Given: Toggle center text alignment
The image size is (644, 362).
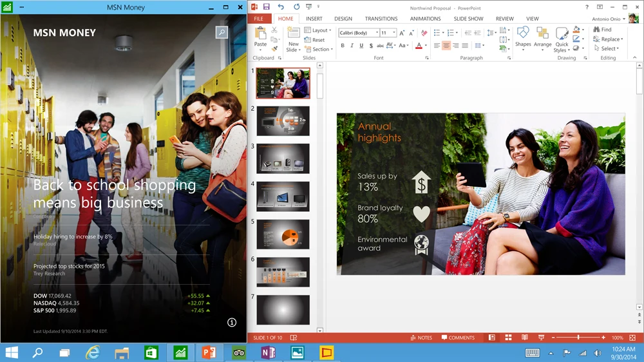Looking at the screenshot, I should click(446, 46).
